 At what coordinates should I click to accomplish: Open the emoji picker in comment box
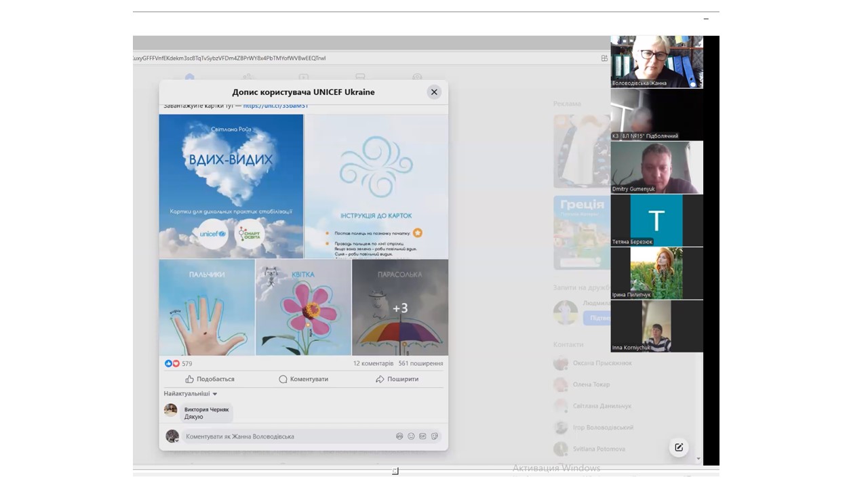coord(411,436)
